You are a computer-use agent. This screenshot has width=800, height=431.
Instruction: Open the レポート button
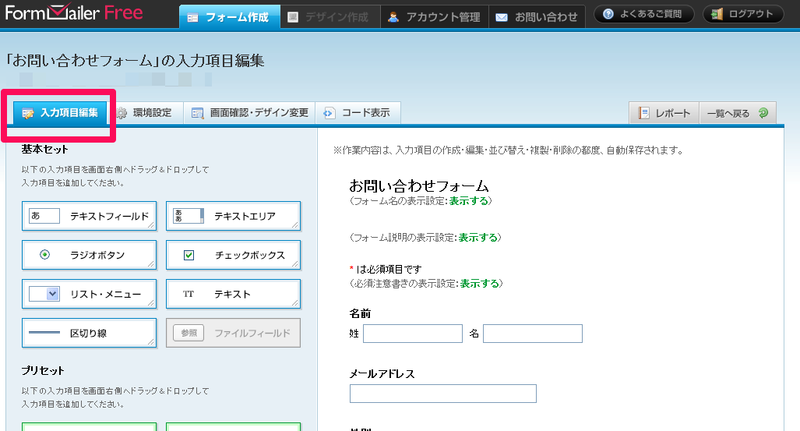(665, 113)
